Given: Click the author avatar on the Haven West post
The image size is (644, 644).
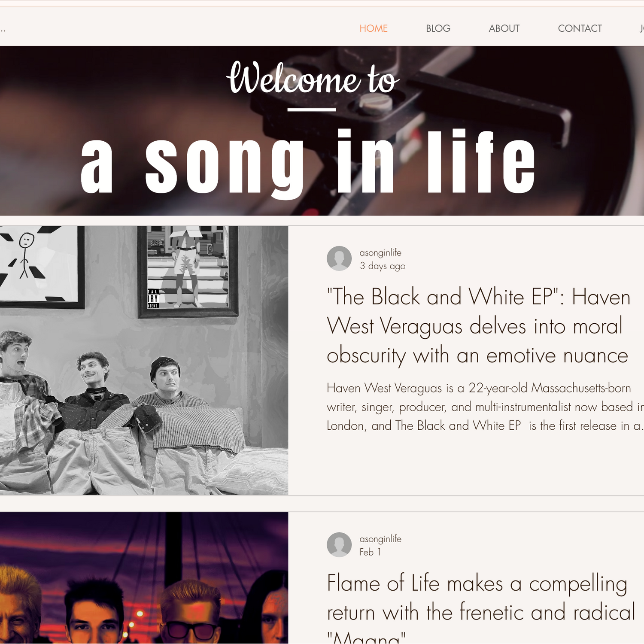Looking at the screenshot, I should coord(339,258).
